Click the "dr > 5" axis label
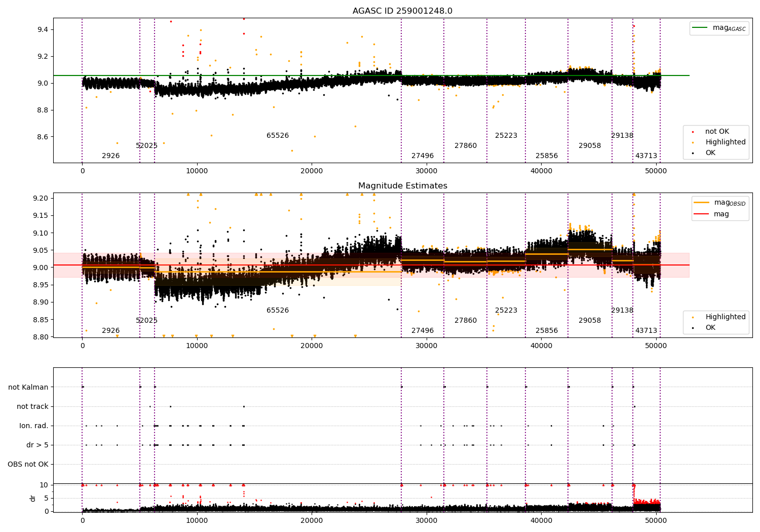Screen dimensions: 760x532 tap(37, 445)
